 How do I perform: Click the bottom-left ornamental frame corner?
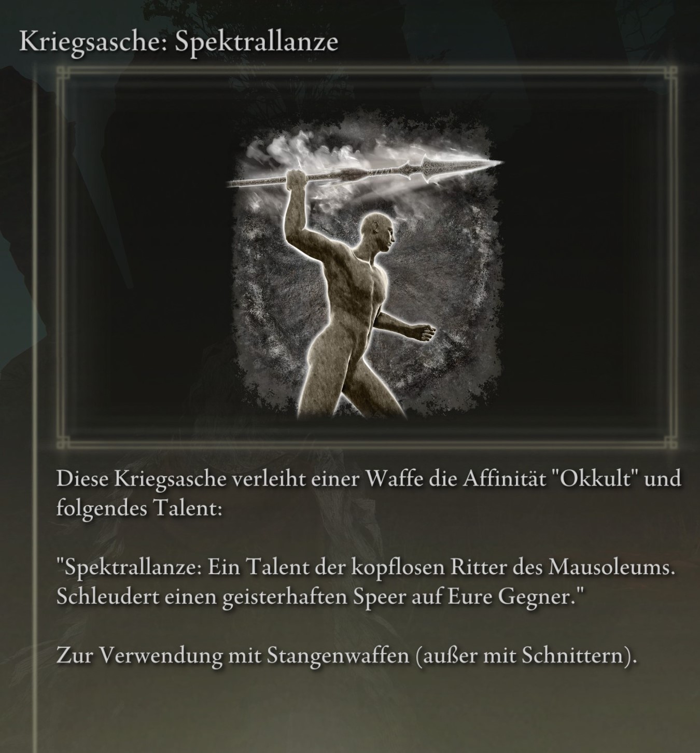click(63, 442)
